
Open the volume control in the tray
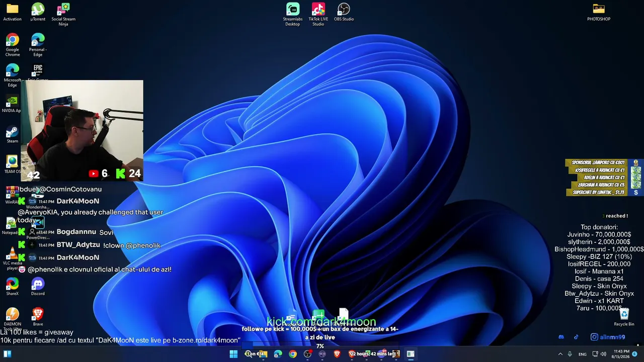(x=603, y=354)
